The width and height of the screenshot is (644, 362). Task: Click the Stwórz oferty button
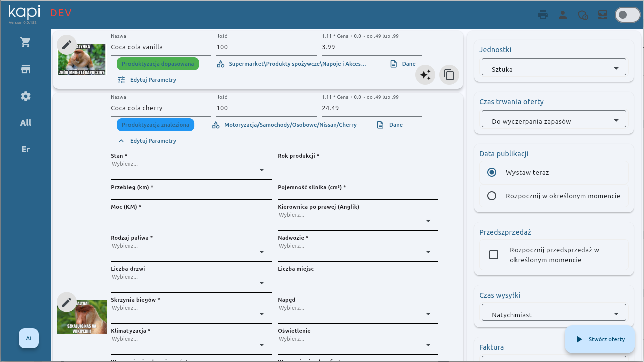pyautogui.click(x=600, y=339)
